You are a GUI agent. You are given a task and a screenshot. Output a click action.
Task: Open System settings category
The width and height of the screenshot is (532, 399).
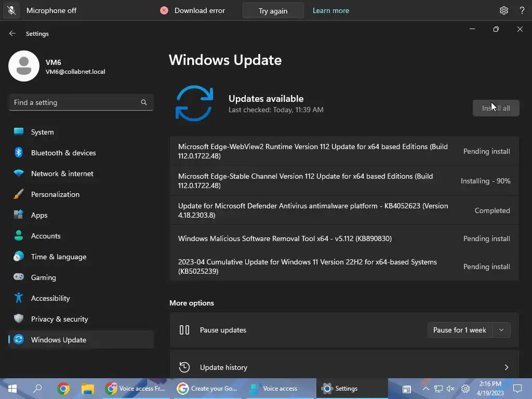click(x=81, y=132)
